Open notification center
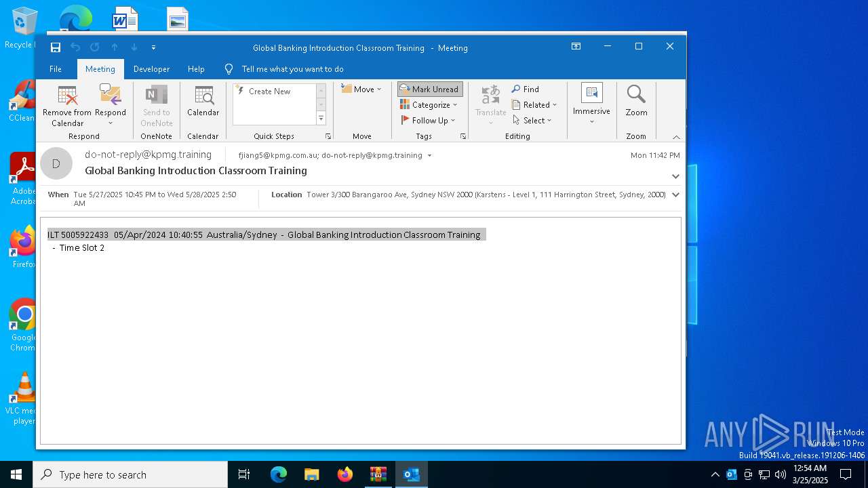This screenshot has height=488, width=868. (x=846, y=474)
